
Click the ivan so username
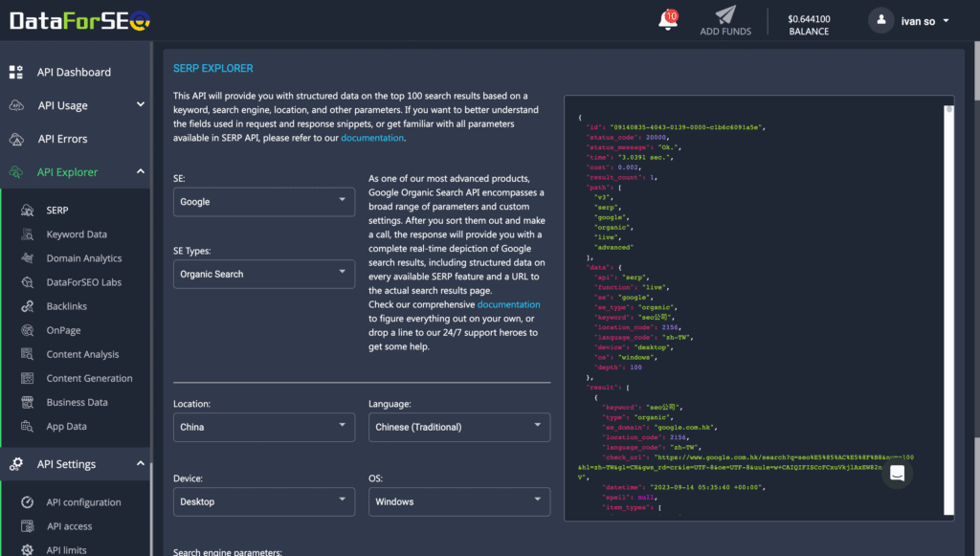coord(918,21)
